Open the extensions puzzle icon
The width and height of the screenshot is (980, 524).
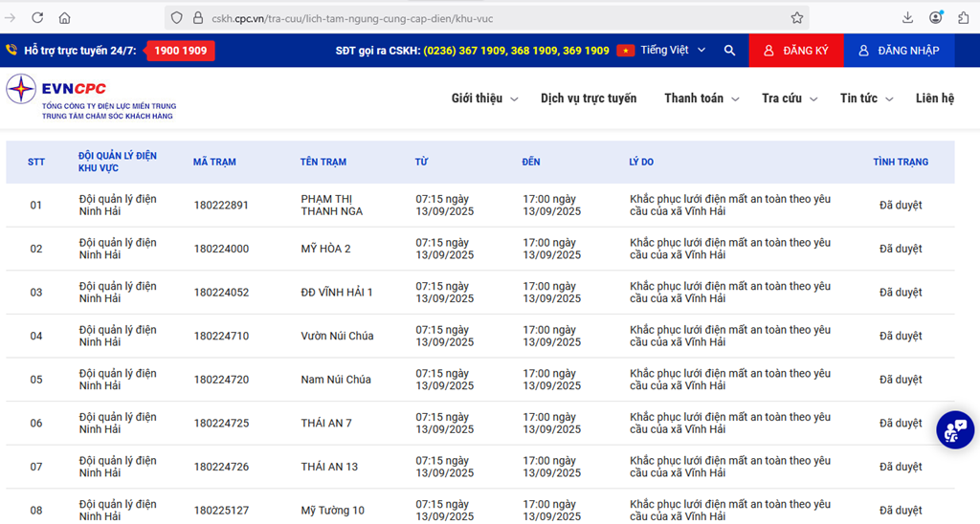click(x=963, y=18)
